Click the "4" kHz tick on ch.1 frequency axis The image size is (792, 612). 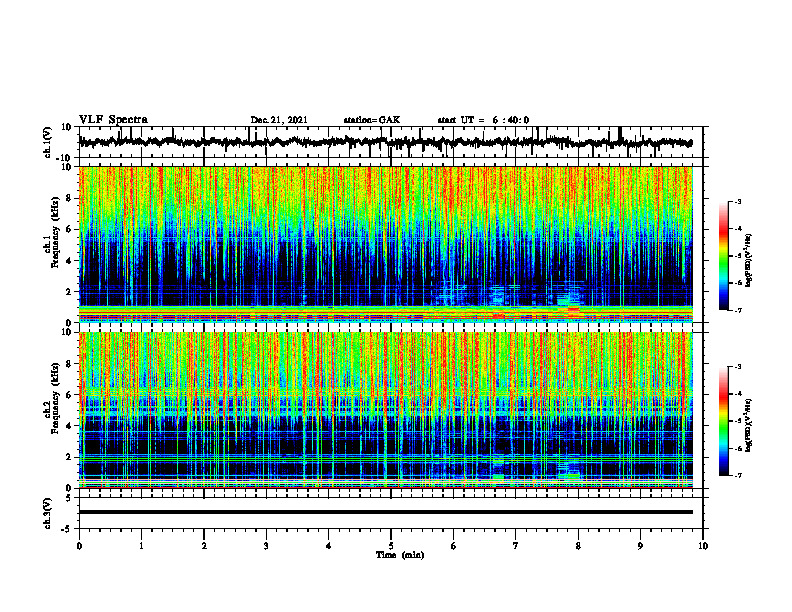pos(69,261)
